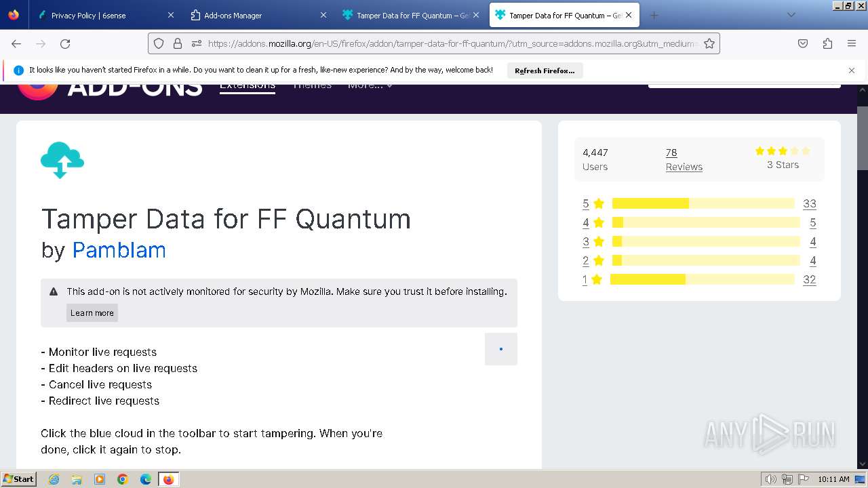Switch to Add-ons Manager tab
Image resolution: width=868 pixels, height=488 pixels.
(x=251, y=15)
